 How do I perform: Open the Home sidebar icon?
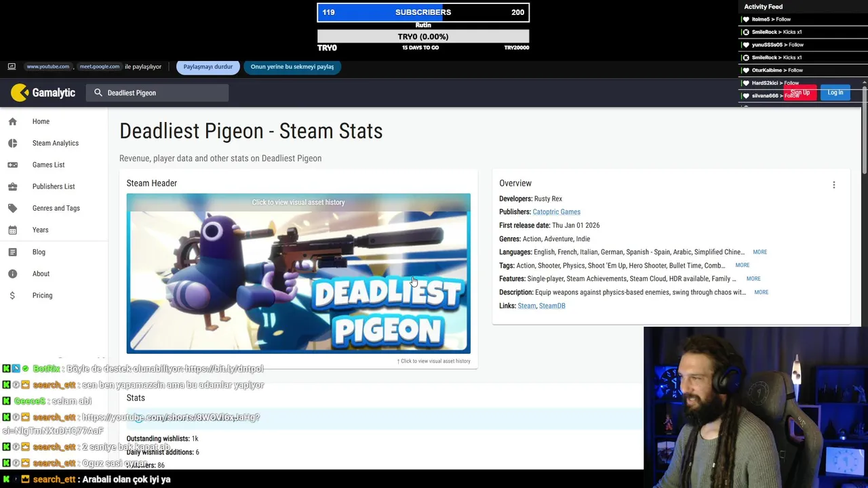coord(12,121)
